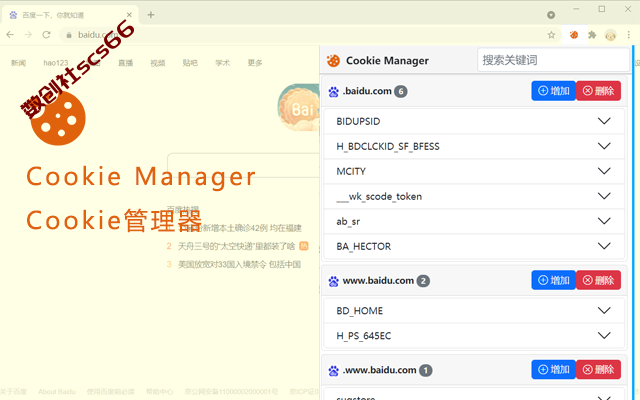Expand the BA_HECTOR cookie chevron
Image resolution: width=640 pixels, height=400 pixels.
604,246
